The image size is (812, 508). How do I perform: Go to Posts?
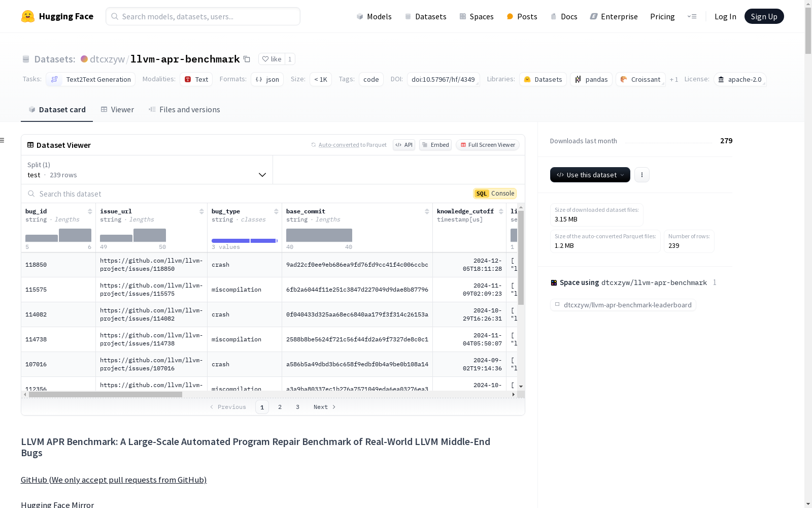coord(522,16)
